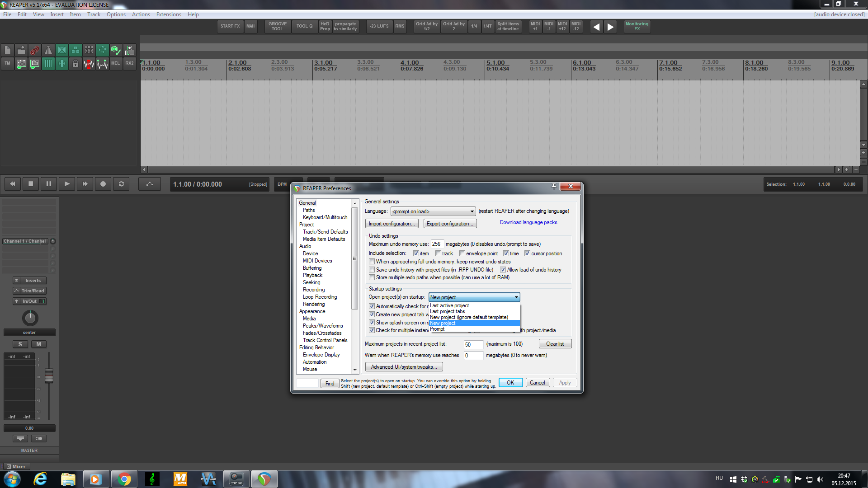Open the Extensions menu

coord(169,14)
